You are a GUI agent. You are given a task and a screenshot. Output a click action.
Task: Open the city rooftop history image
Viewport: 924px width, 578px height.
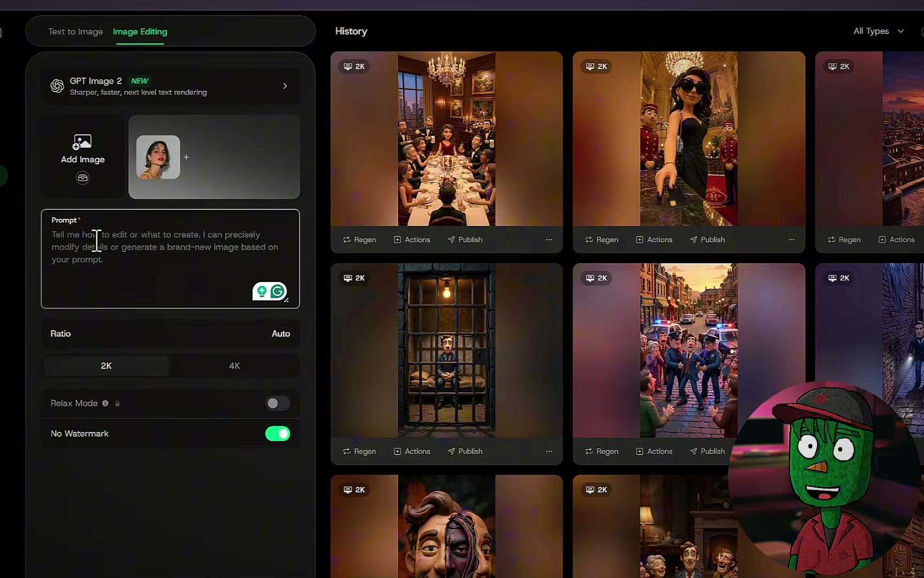(x=870, y=139)
